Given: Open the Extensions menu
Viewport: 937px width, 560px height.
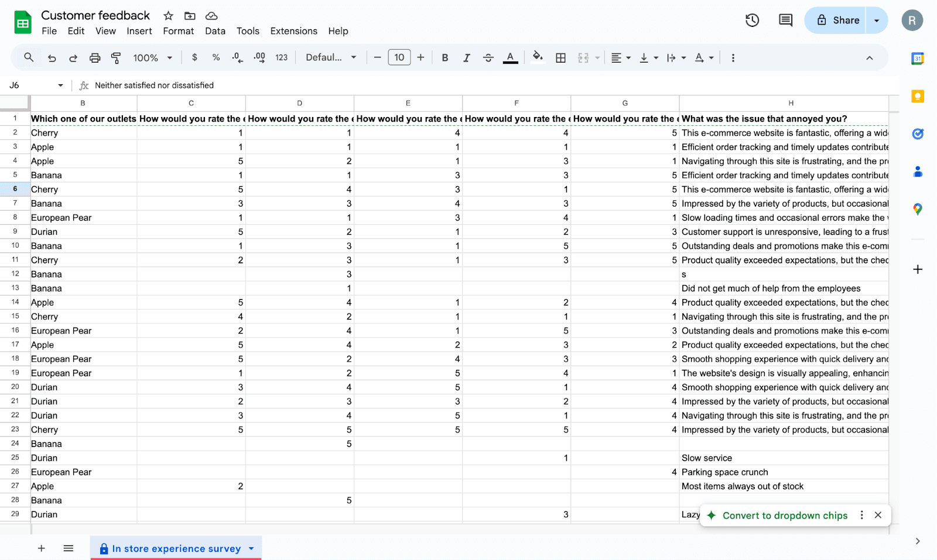Looking at the screenshot, I should (x=293, y=31).
